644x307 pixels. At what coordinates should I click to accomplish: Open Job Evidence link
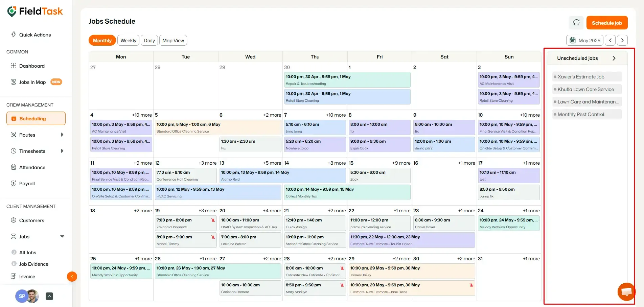33,264
